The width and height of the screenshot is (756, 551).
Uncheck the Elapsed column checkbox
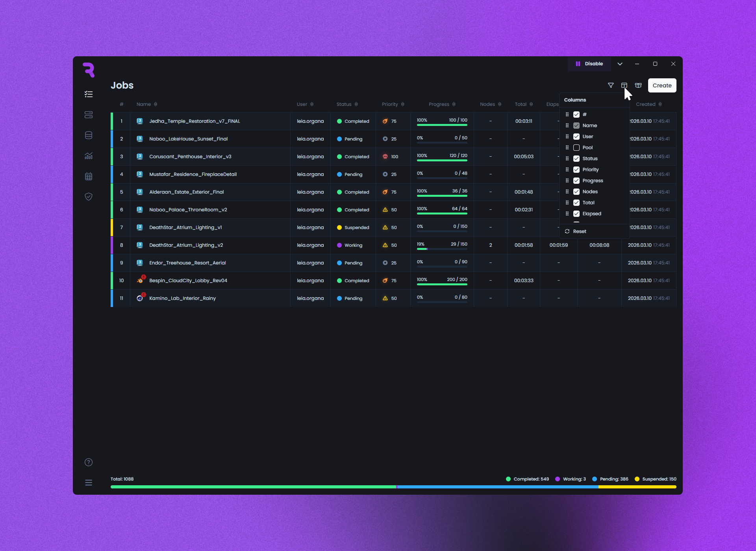tap(576, 214)
